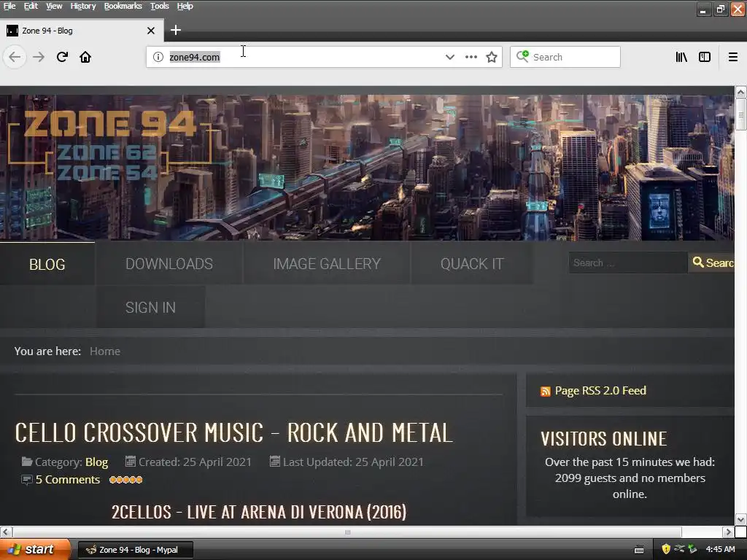This screenshot has height=560, width=747.
Task: Click the category folder icon
Action: tap(27, 462)
